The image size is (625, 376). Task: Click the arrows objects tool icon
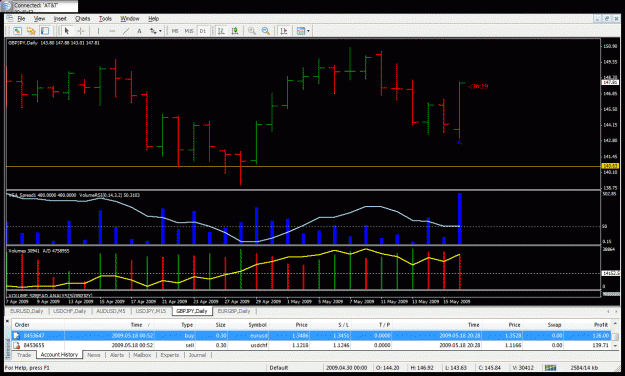point(153,31)
